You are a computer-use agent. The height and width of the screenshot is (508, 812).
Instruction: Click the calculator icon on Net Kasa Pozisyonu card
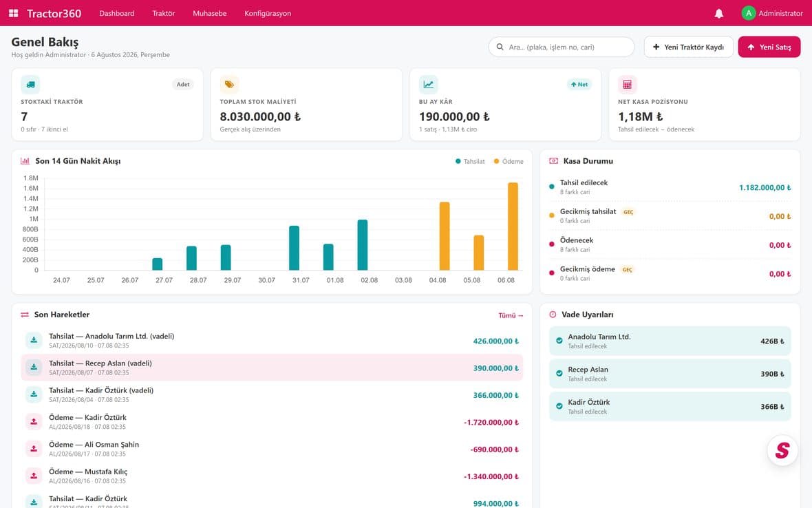[x=627, y=85]
